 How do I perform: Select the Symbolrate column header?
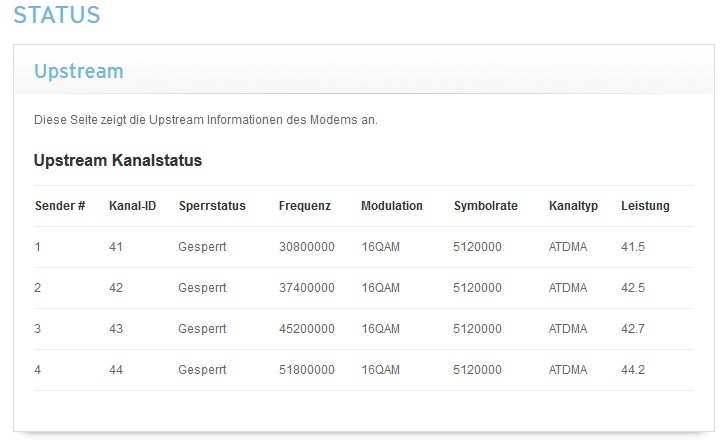[485, 206]
